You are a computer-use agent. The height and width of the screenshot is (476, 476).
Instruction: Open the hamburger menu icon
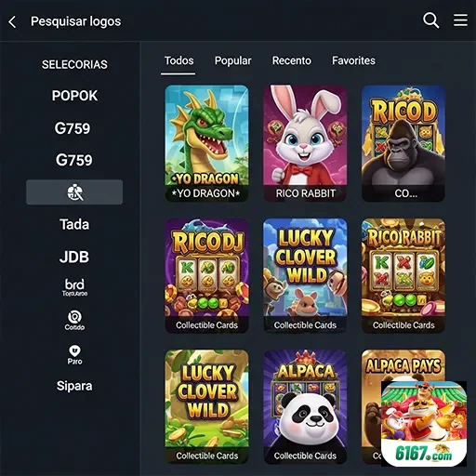click(x=461, y=20)
